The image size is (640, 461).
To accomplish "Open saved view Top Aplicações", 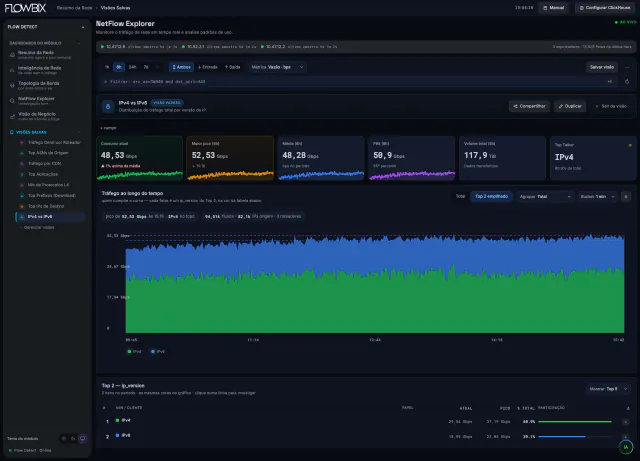I will point(50,174).
